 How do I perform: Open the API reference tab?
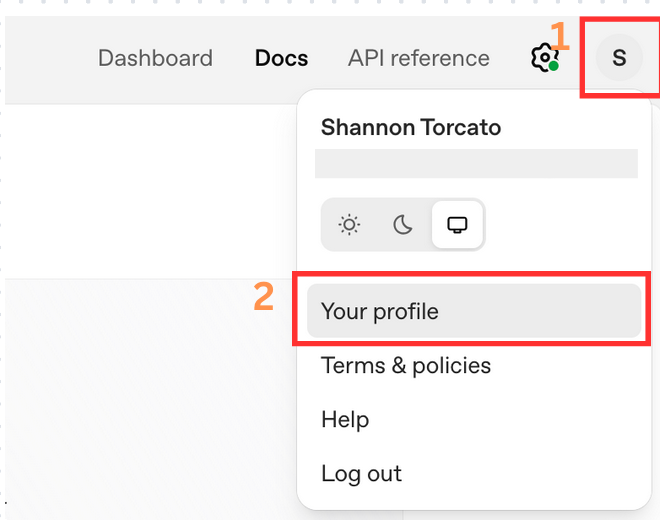click(x=418, y=58)
